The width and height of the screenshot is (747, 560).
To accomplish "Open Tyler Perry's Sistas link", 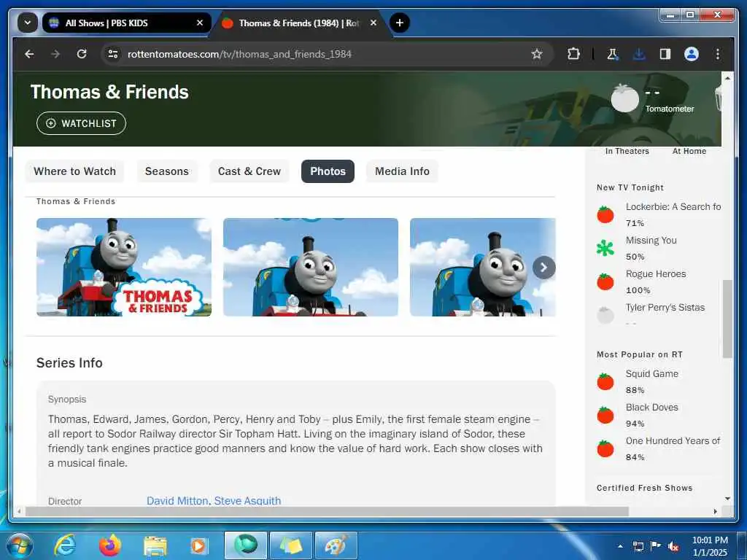I will tap(665, 308).
